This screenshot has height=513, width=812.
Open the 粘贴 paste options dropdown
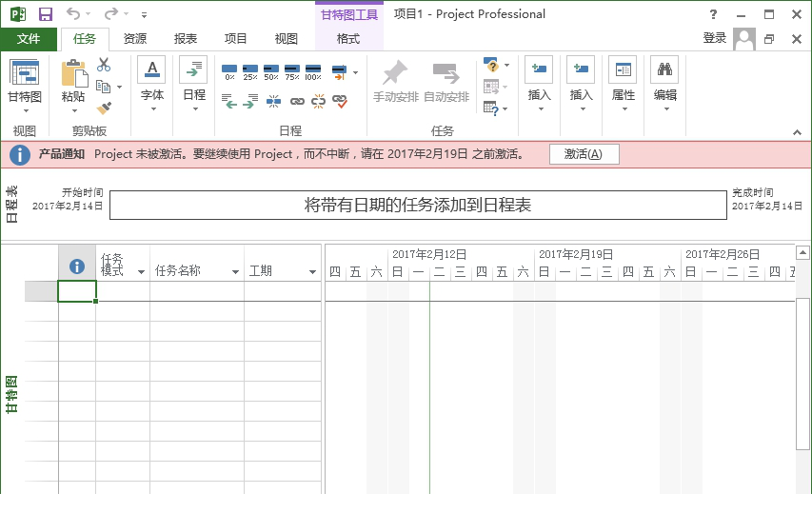point(73,109)
